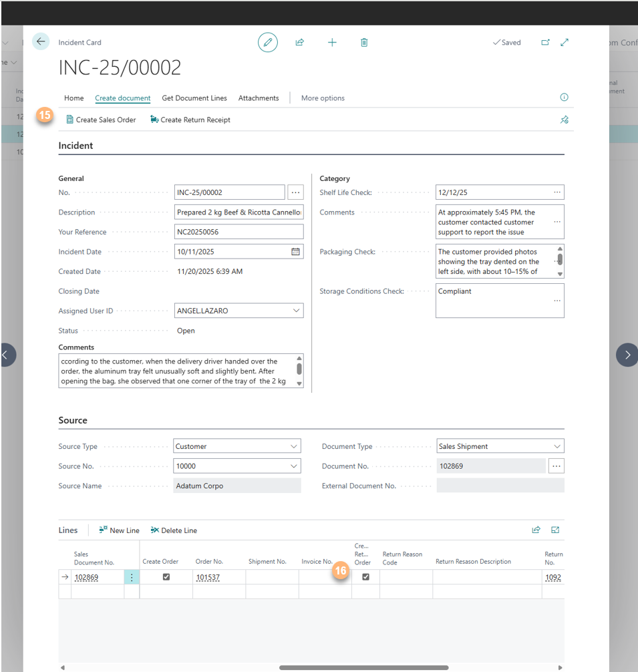638x672 pixels.
Task: Open Get Document Lines tab
Action: point(194,98)
